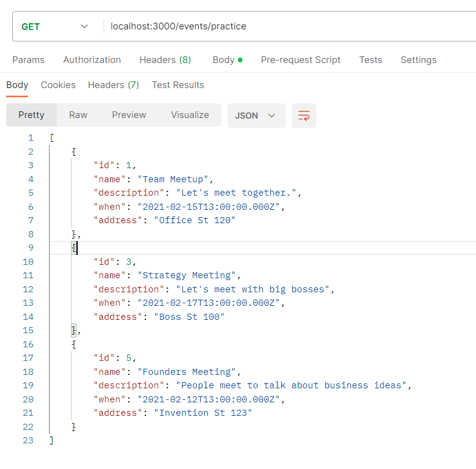Screen dimensions: 476x469
Task: View the response Cookies tab
Action: coord(58,85)
